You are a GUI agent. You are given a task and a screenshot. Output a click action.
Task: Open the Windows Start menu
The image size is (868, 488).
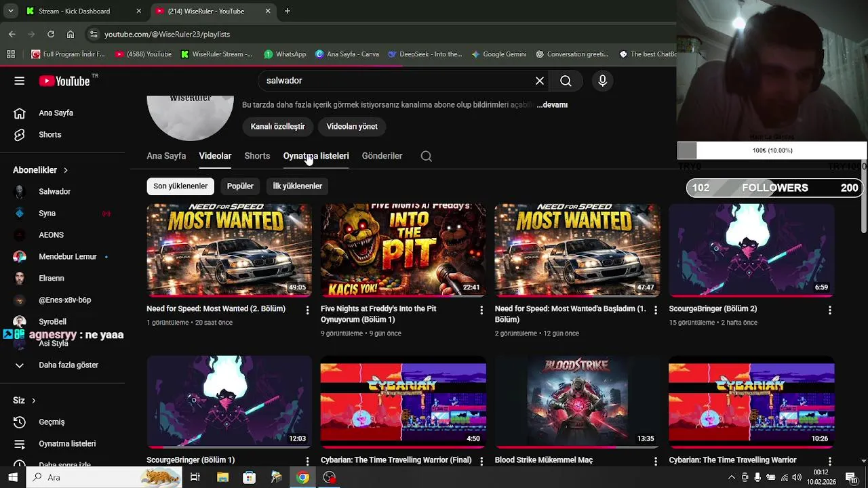click(13, 477)
